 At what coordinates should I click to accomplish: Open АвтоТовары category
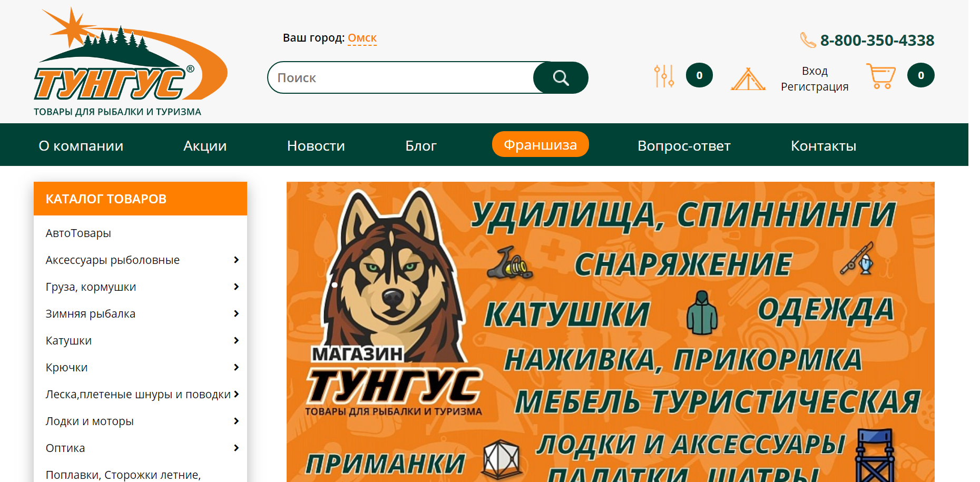tap(79, 233)
